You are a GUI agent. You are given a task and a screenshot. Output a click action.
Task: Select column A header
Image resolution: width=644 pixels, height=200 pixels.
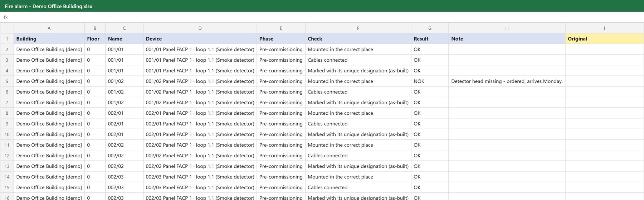(x=49, y=28)
